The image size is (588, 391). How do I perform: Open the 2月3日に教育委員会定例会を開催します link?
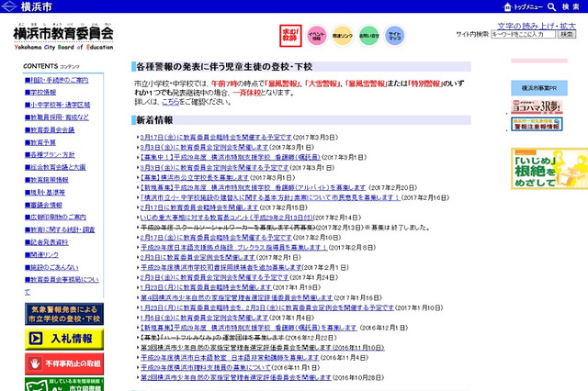[x=198, y=258]
